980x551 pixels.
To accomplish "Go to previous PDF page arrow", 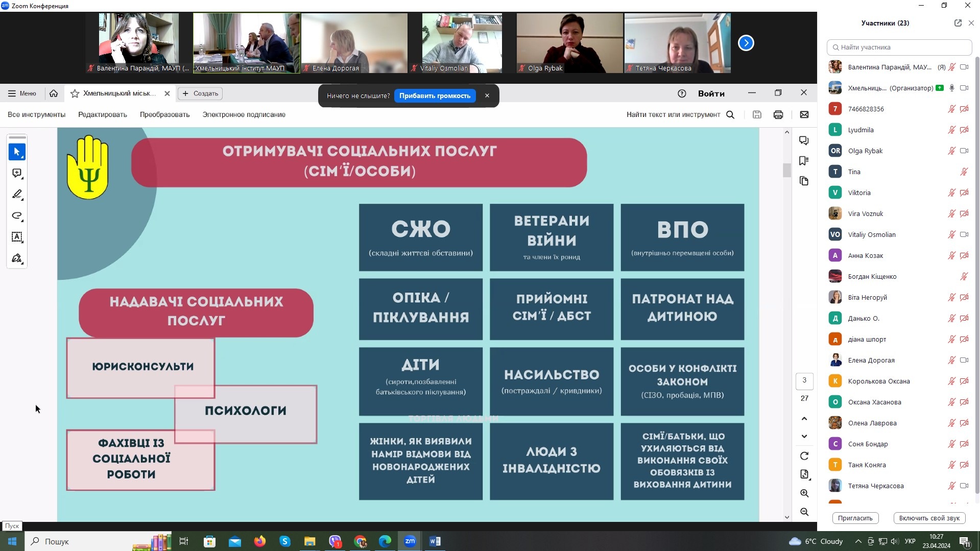I will click(x=804, y=419).
